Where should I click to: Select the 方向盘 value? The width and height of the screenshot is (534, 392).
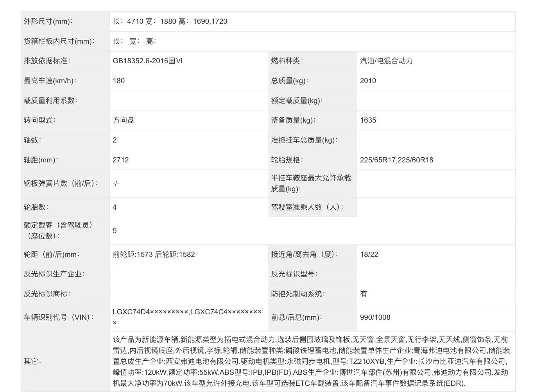[x=124, y=120]
